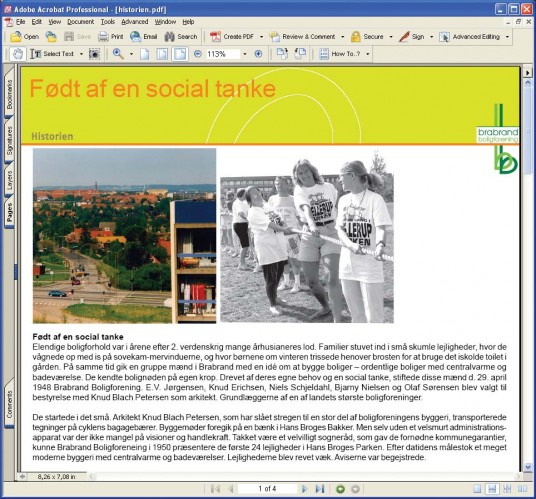Select the Zoom In magnifier tool

pos(118,54)
